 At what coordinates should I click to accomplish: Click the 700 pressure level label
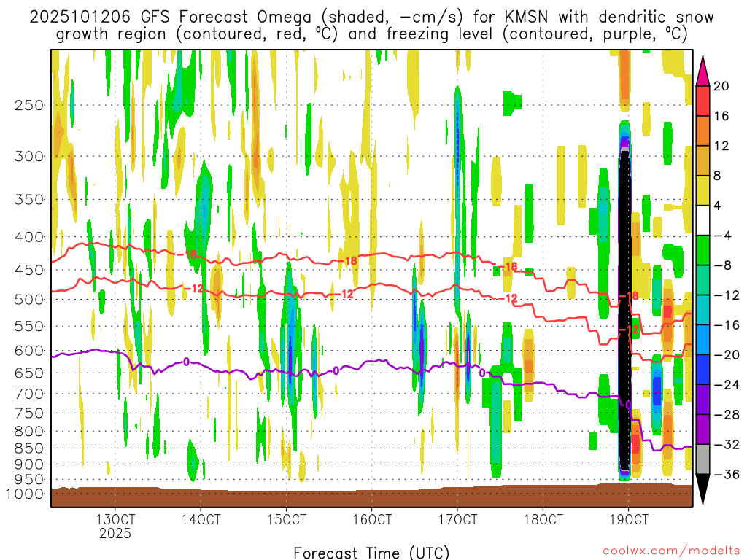point(29,394)
